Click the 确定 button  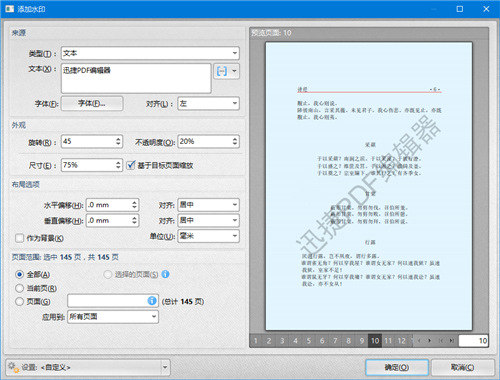point(397,367)
